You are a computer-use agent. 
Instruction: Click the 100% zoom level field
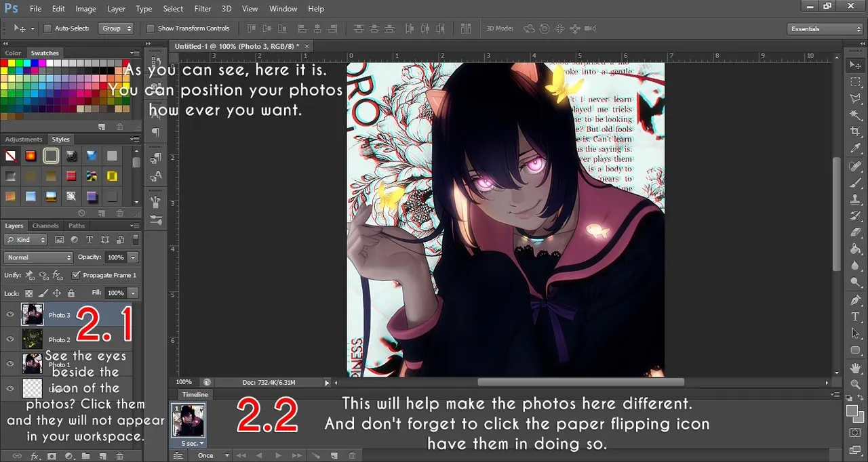[184, 382]
